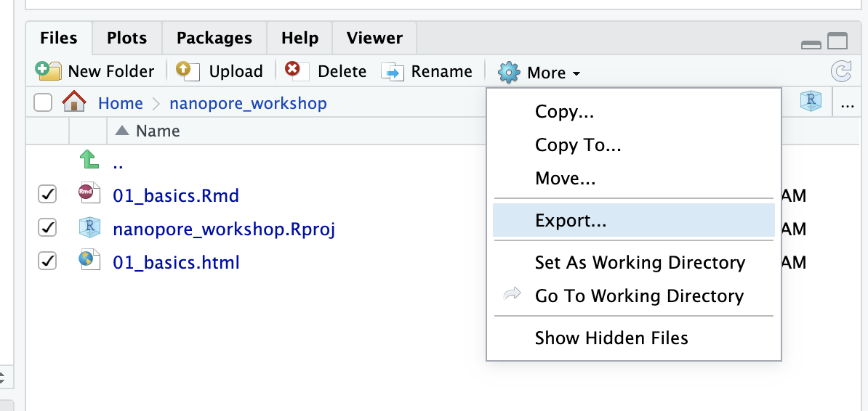
Task: Toggle the select-all checkbox in path bar
Action: click(43, 102)
